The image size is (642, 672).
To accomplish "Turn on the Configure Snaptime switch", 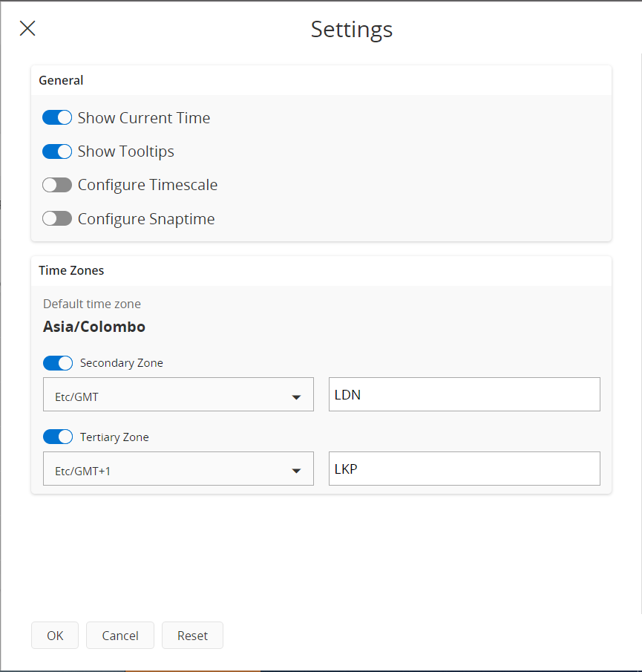I will [x=57, y=218].
